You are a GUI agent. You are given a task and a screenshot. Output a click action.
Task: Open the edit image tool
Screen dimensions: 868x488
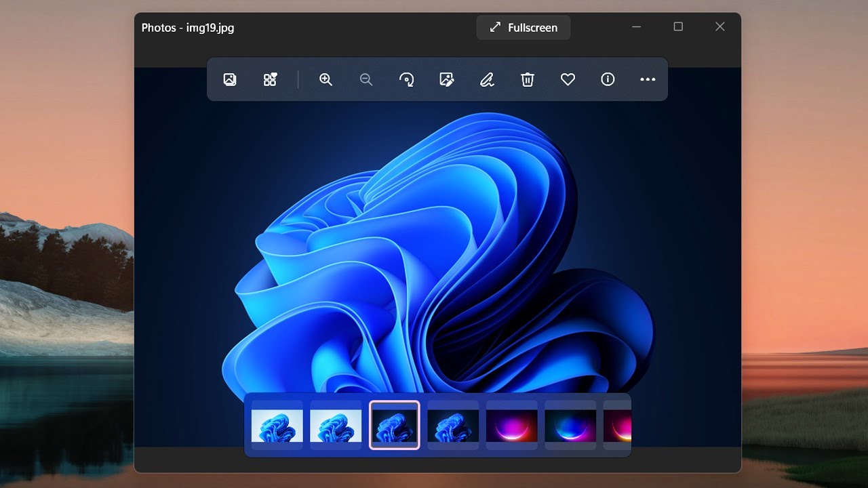coord(446,79)
